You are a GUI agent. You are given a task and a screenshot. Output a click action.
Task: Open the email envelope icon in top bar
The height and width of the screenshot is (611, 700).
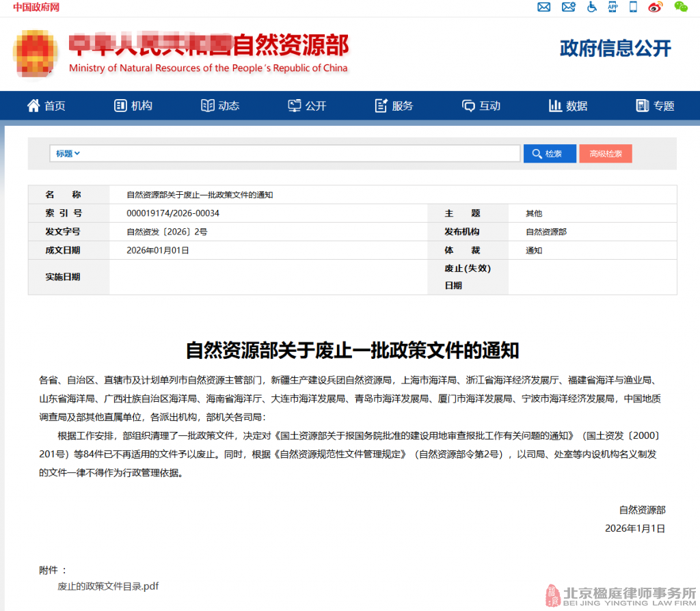pyautogui.click(x=543, y=7)
